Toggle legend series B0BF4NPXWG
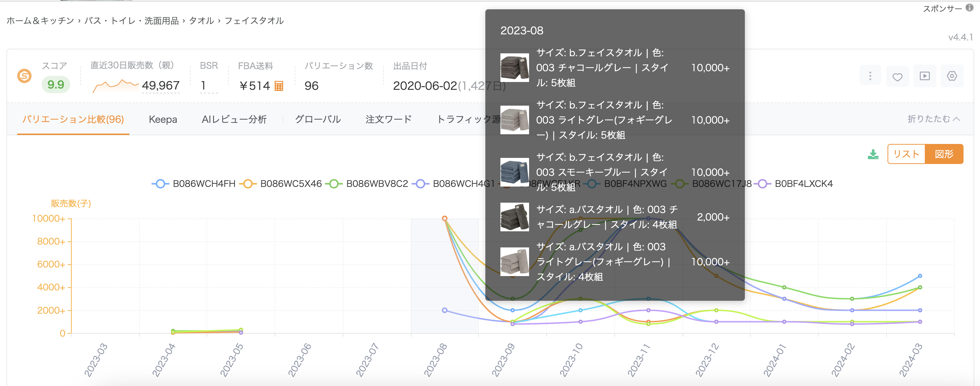 coord(625,184)
